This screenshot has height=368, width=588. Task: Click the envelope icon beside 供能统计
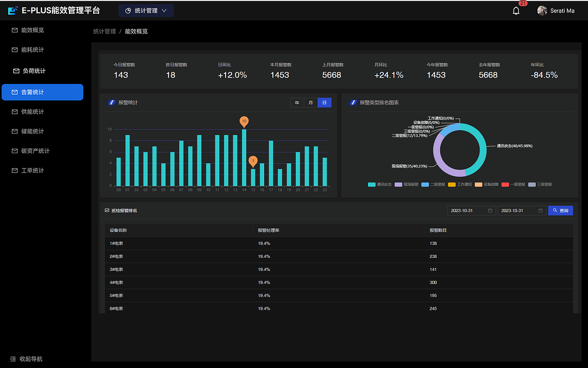click(x=15, y=112)
